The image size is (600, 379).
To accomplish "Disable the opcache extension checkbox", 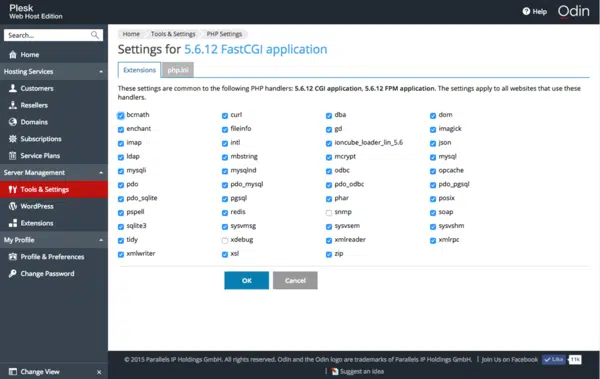I will (x=433, y=171).
